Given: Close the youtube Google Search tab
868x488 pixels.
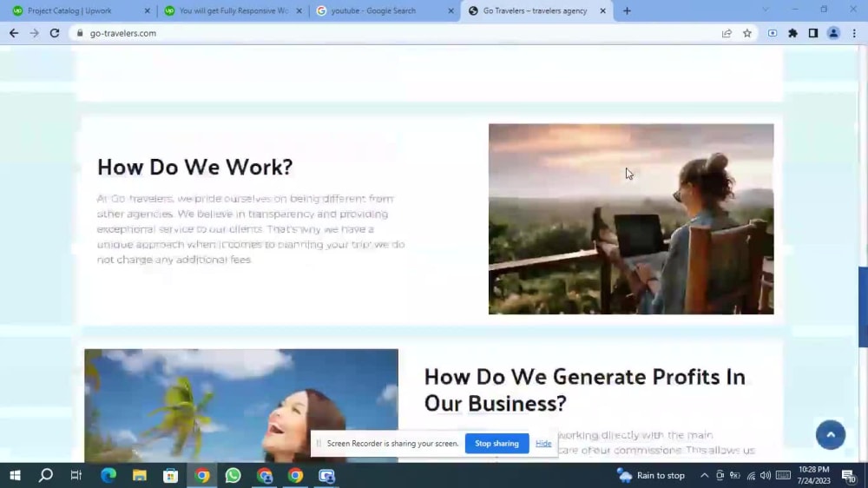Looking at the screenshot, I should pyautogui.click(x=450, y=10).
